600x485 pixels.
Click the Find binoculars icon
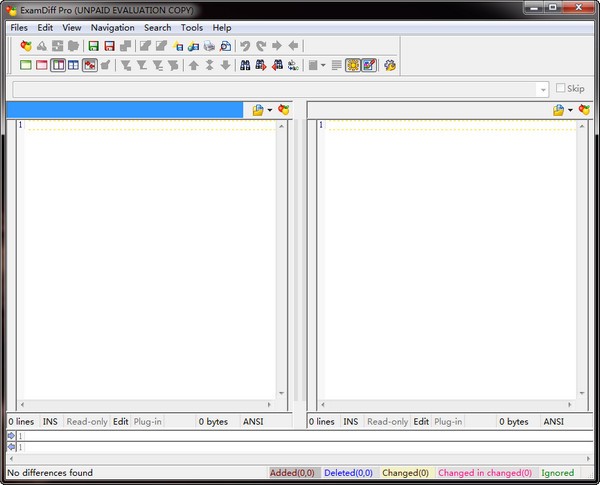(x=245, y=65)
